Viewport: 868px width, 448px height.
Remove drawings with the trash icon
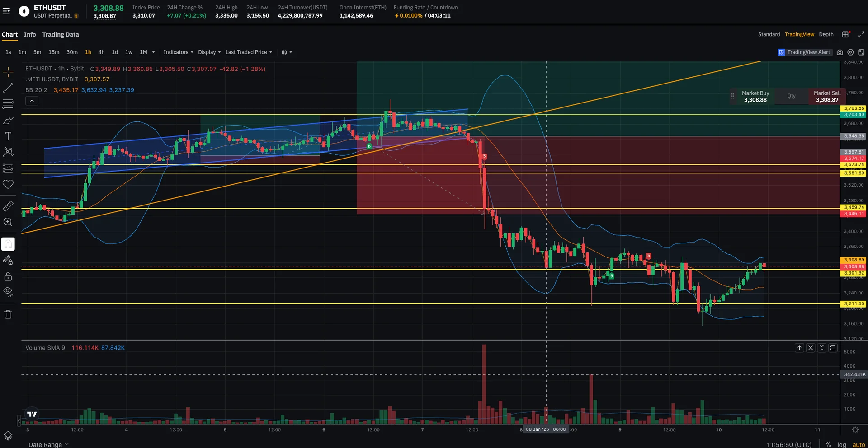[x=8, y=314]
